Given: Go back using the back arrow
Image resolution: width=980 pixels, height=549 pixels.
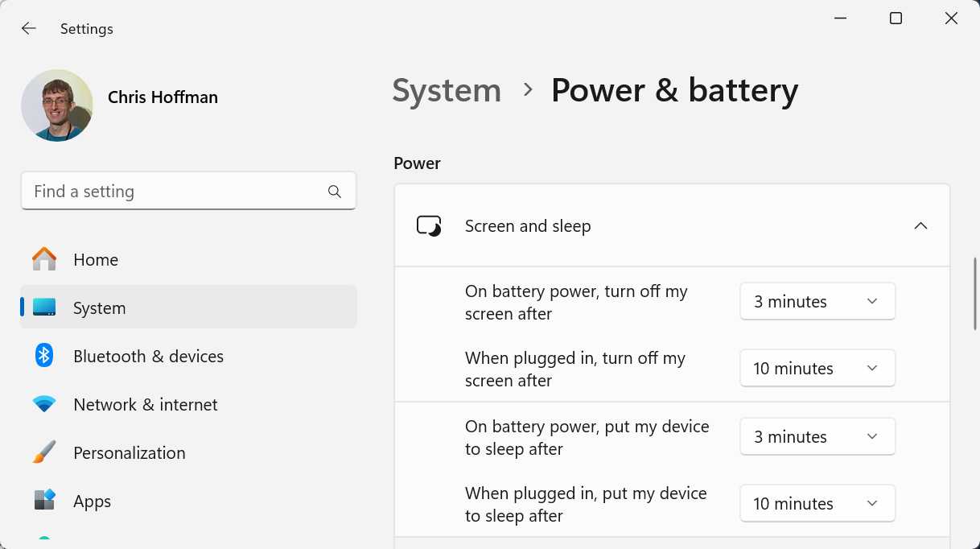Looking at the screenshot, I should [28, 28].
